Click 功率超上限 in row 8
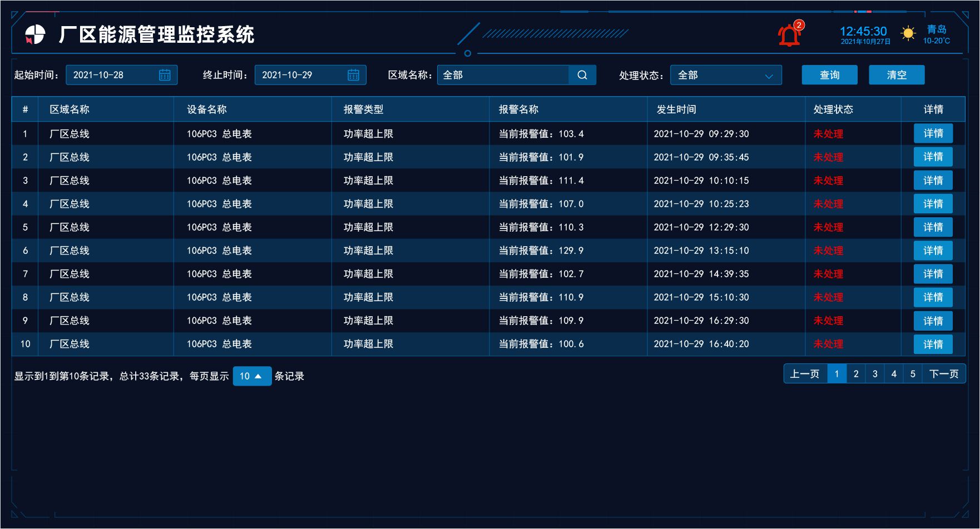 (x=368, y=297)
